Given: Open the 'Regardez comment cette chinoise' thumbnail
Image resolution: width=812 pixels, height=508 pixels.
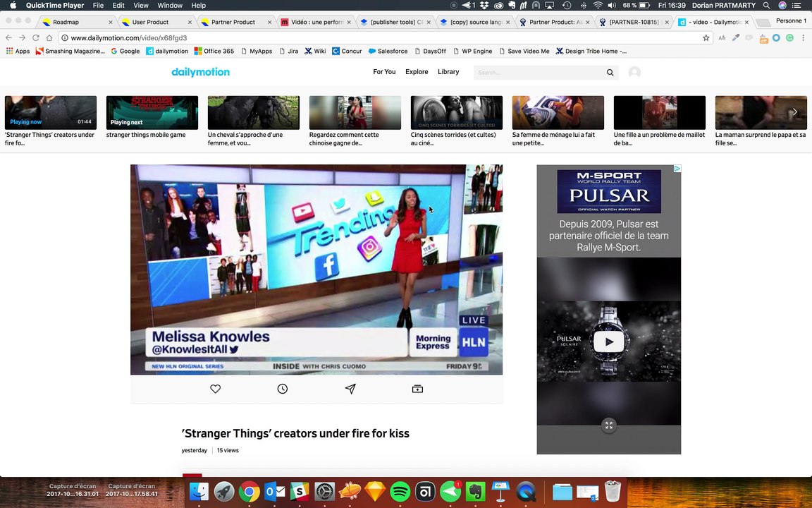Looking at the screenshot, I should (x=355, y=112).
